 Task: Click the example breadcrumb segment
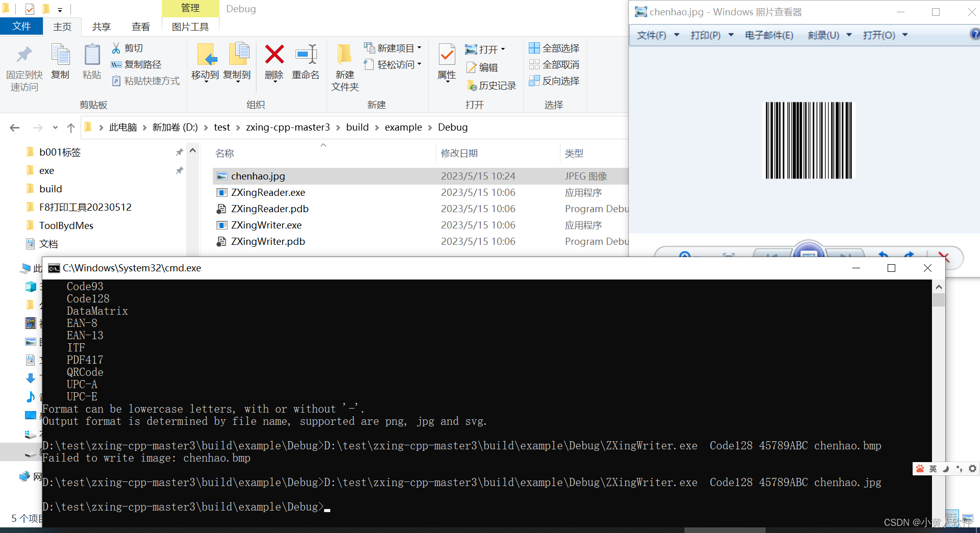403,128
